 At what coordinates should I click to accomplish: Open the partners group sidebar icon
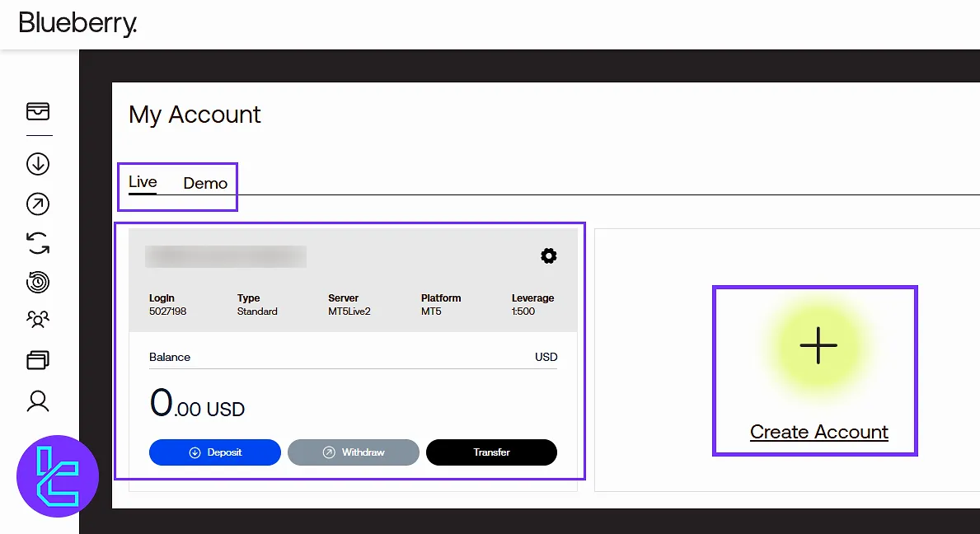click(x=38, y=320)
